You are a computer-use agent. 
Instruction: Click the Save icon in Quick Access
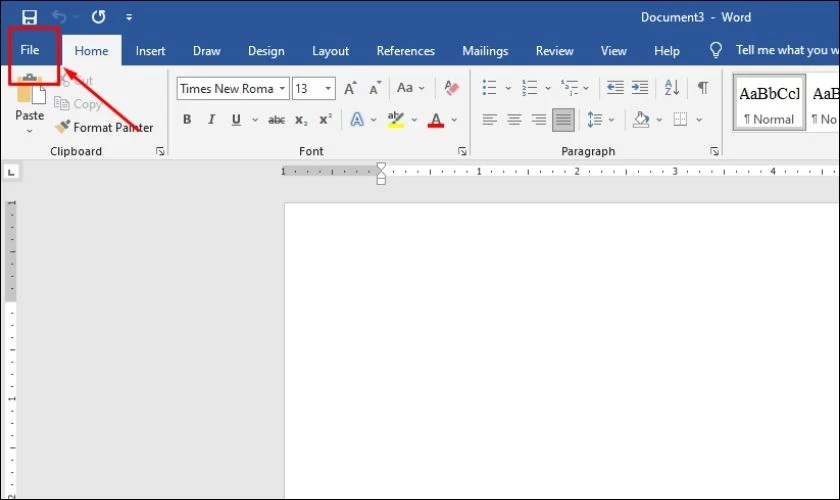click(29, 17)
